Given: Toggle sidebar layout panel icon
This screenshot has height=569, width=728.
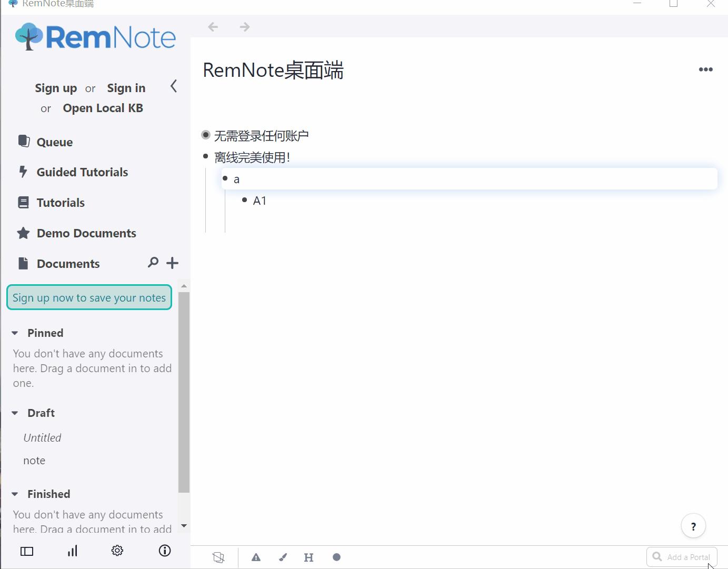Looking at the screenshot, I should click(x=27, y=551).
